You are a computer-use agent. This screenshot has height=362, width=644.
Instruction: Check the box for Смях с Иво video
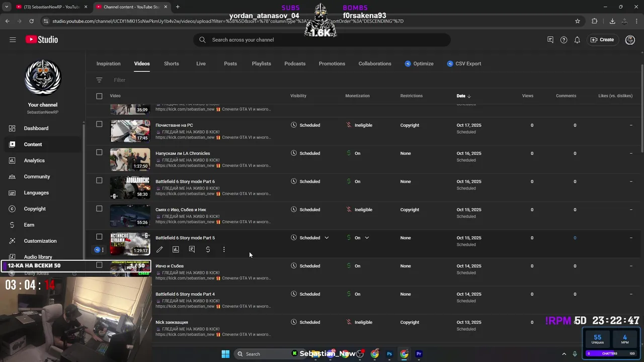(x=99, y=209)
